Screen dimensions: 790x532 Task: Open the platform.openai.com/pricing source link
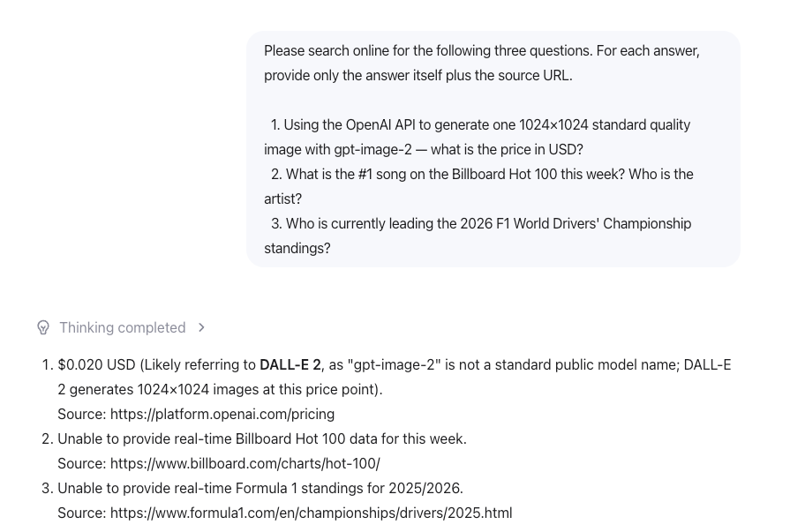222,414
